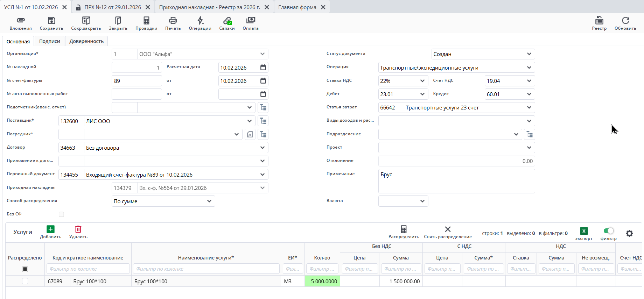Toggle the фильтр switch off

click(x=609, y=231)
